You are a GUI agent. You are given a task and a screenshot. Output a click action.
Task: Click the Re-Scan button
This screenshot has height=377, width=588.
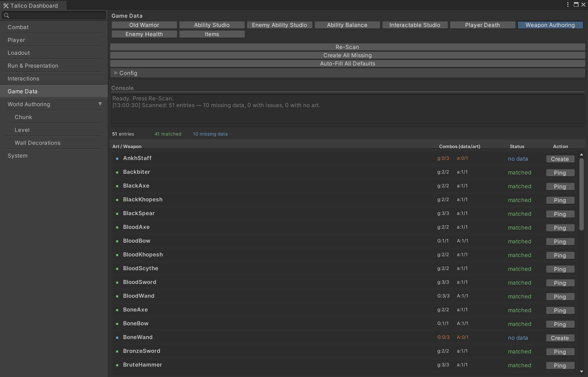tap(348, 47)
